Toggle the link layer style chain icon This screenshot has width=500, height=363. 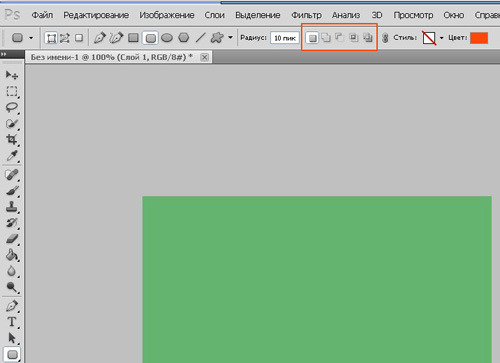pyautogui.click(x=385, y=38)
